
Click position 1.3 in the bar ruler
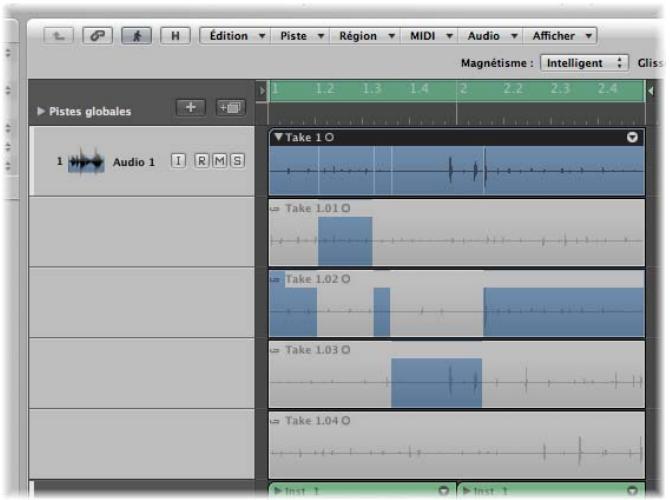point(371,89)
